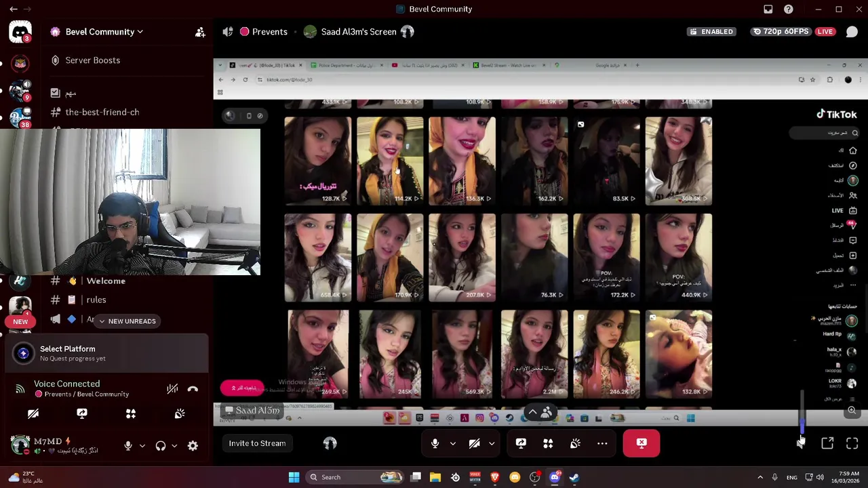Click the local webcam preview overlay
The height and width of the screenshot is (488, 868).
(x=130, y=201)
